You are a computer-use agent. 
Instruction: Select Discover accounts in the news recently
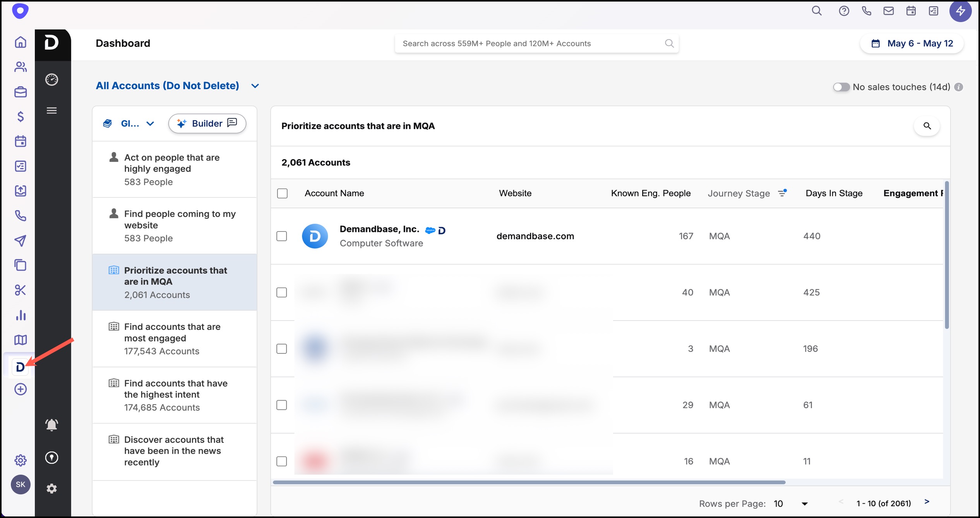point(175,452)
